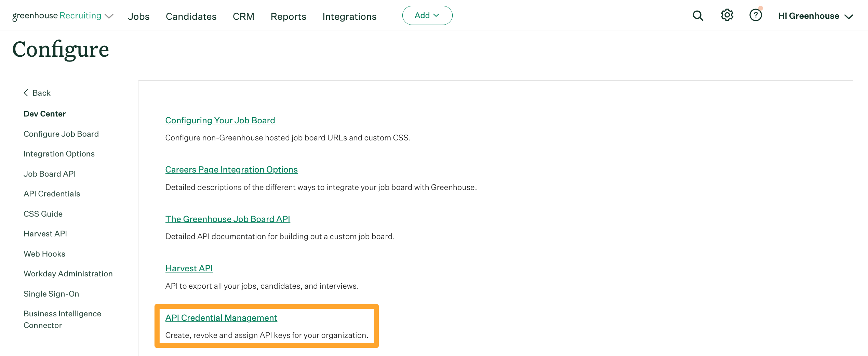Go to the CRM section
868x356 pixels.
pyautogui.click(x=243, y=16)
